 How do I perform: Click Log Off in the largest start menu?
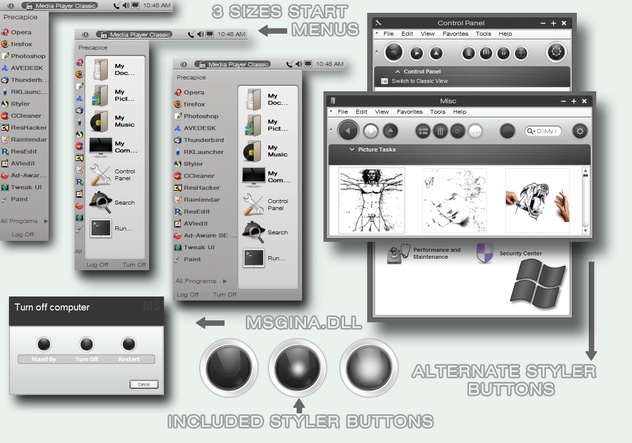point(188,294)
